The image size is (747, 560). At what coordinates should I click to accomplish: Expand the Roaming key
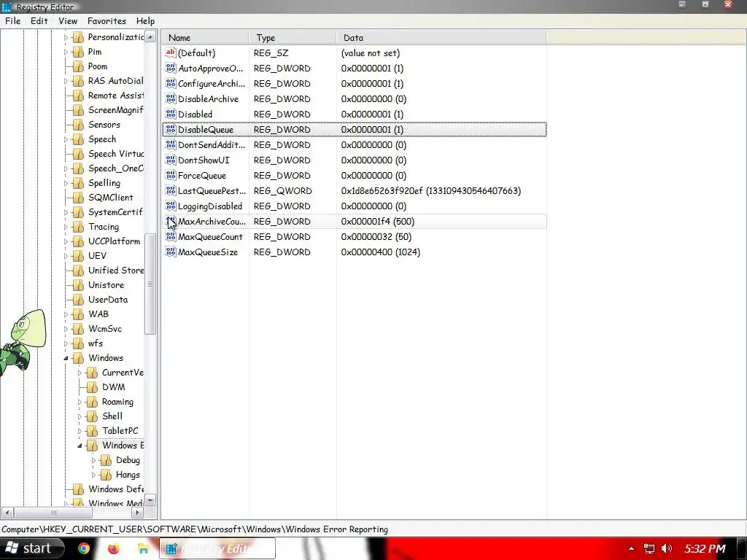[80, 402]
